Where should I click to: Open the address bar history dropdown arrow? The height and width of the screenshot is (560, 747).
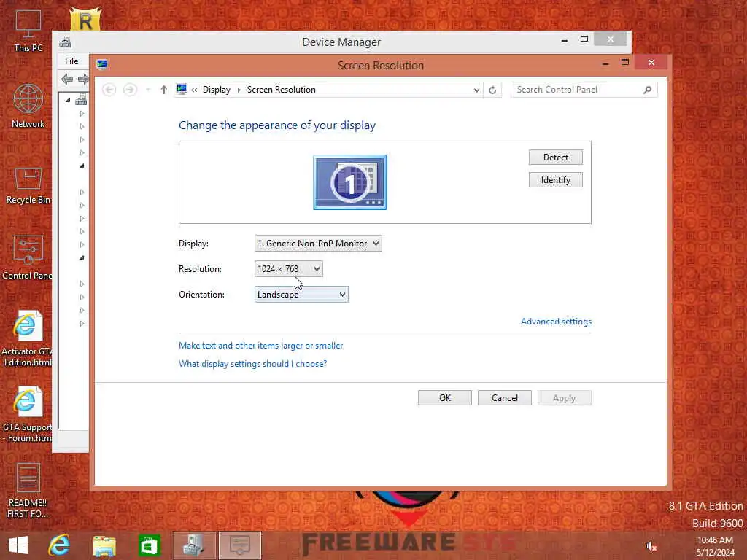(476, 90)
